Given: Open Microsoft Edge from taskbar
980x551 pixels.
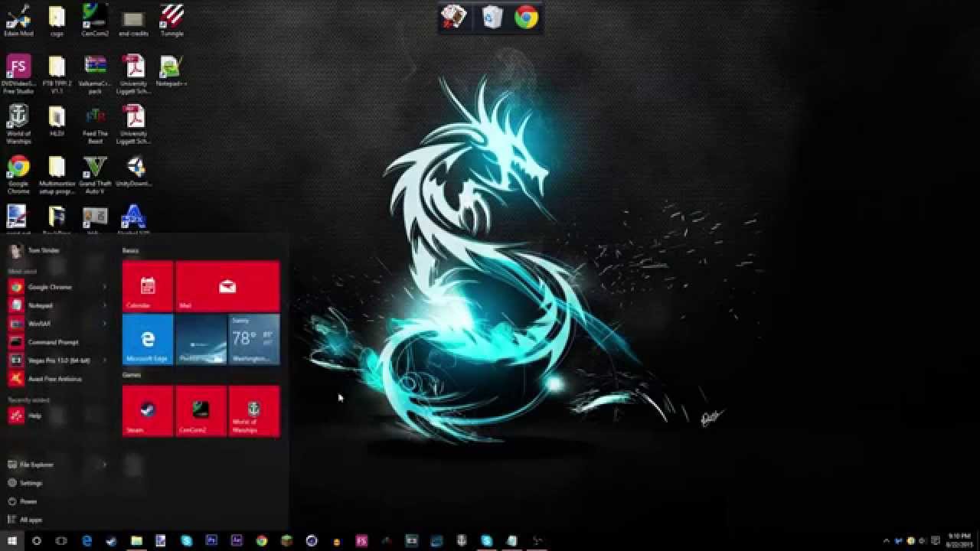Looking at the screenshot, I should coord(87,541).
